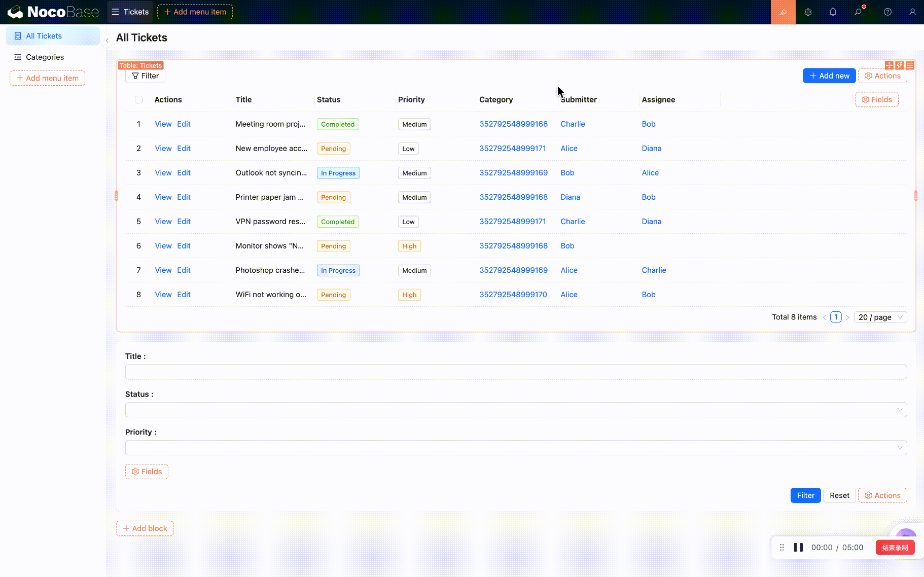The width and height of the screenshot is (924, 577).
Task: Open the table block hamburger settings icon
Action: tap(910, 65)
